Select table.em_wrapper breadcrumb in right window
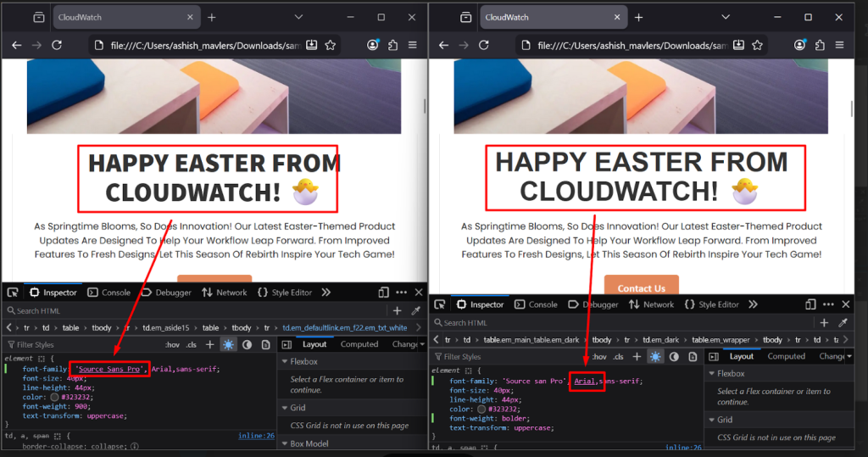This screenshot has height=457, width=868. (x=721, y=339)
